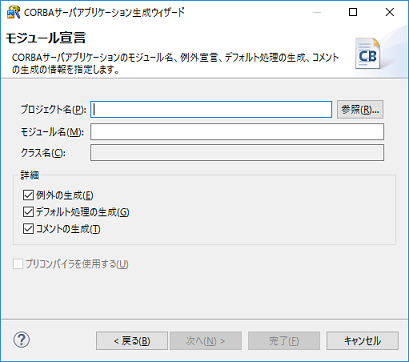409x362 pixels.
Task: Close the wizard with X button
Action: point(390,12)
